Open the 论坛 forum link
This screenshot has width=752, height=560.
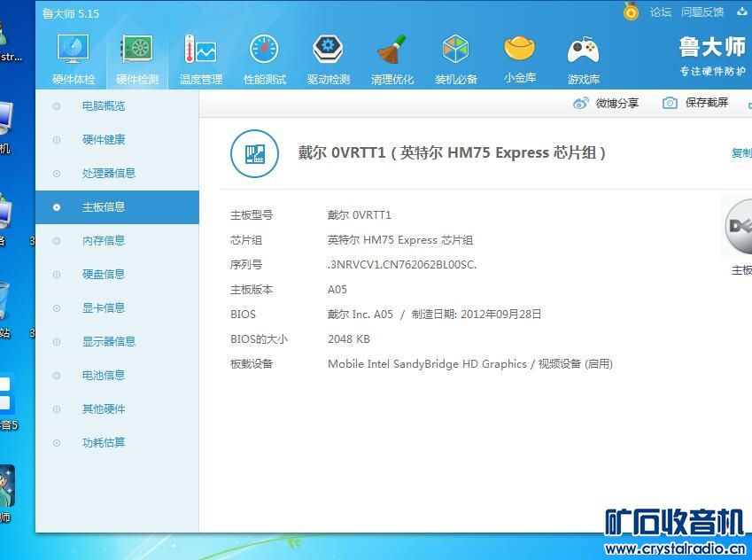coord(661,12)
